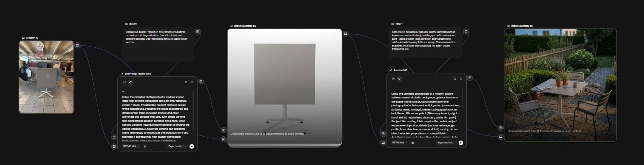Click the scrollbar in Assistant #6 text

462,94
